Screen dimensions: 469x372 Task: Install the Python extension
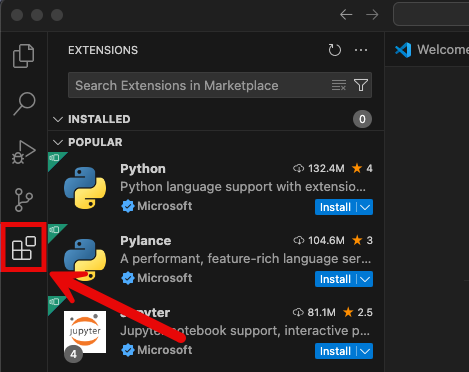point(335,207)
